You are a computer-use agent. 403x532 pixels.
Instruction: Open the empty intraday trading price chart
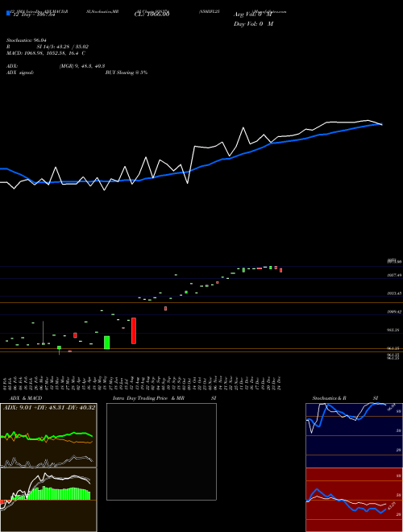coord(161,451)
